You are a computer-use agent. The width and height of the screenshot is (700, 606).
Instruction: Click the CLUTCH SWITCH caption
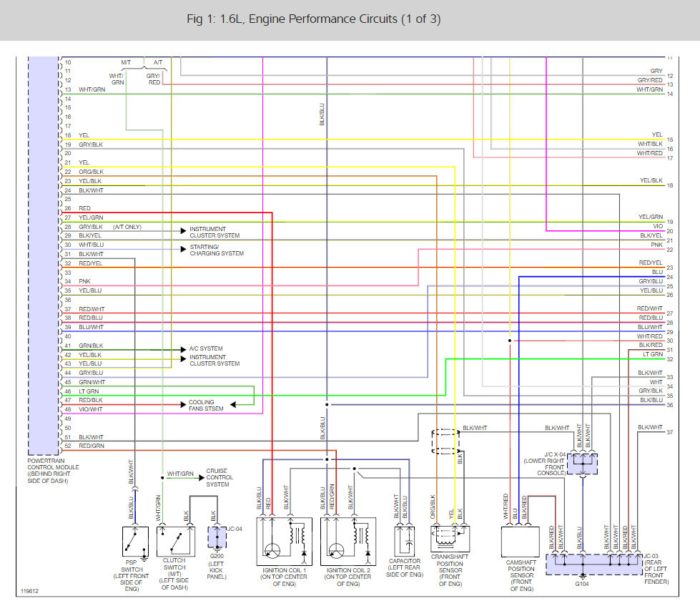click(x=174, y=574)
